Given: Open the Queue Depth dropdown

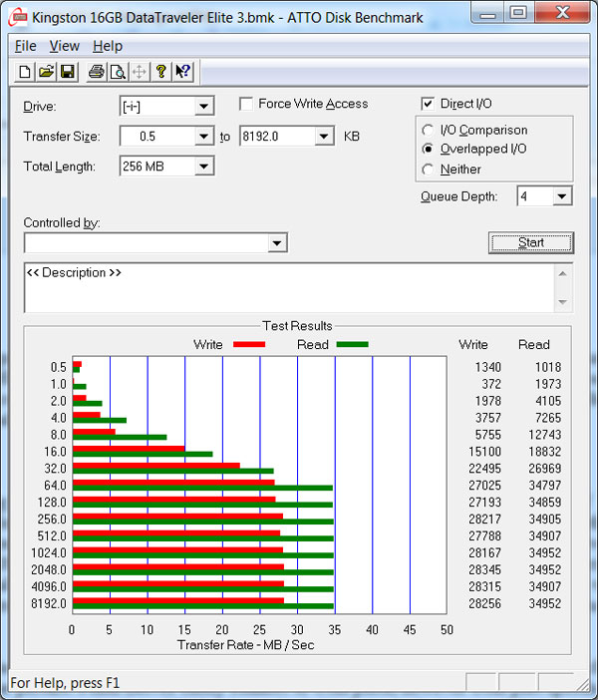Looking at the screenshot, I should pyautogui.click(x=562, y=196).
